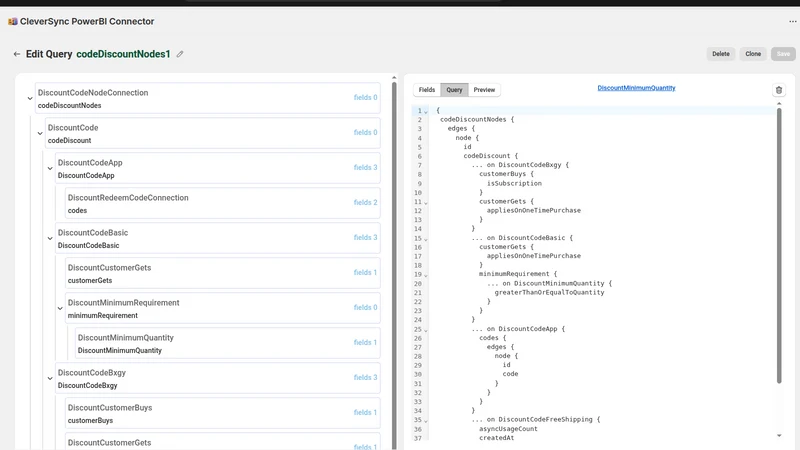Screen dimensions: 800x450
Task: Collapse the DiscountCodeBasic node
Action: pyautogui.click(x=50, y=238)
